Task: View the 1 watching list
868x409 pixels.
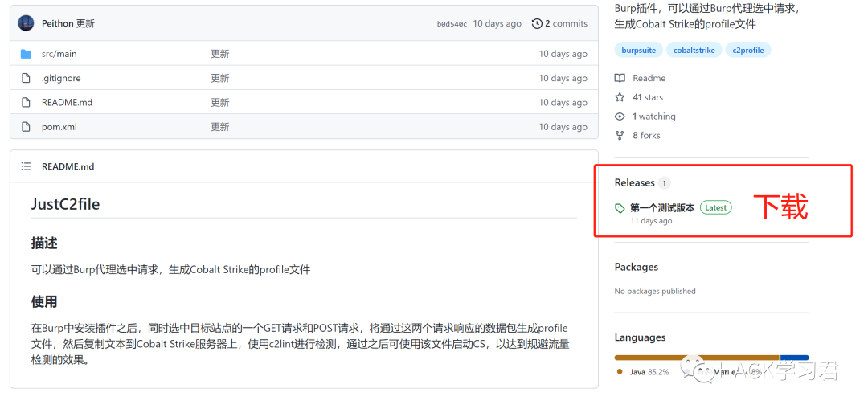Action: pyautogui.click(x=654, y=117)
